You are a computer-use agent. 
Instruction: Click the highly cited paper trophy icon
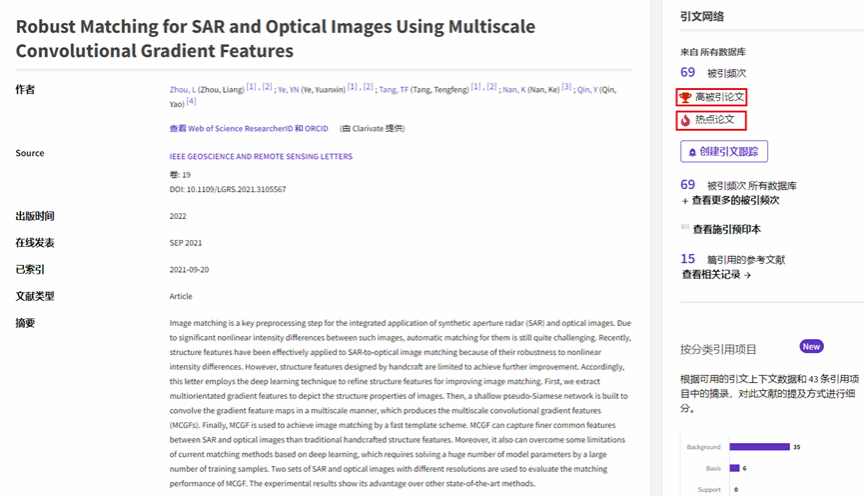coord(685,97)
